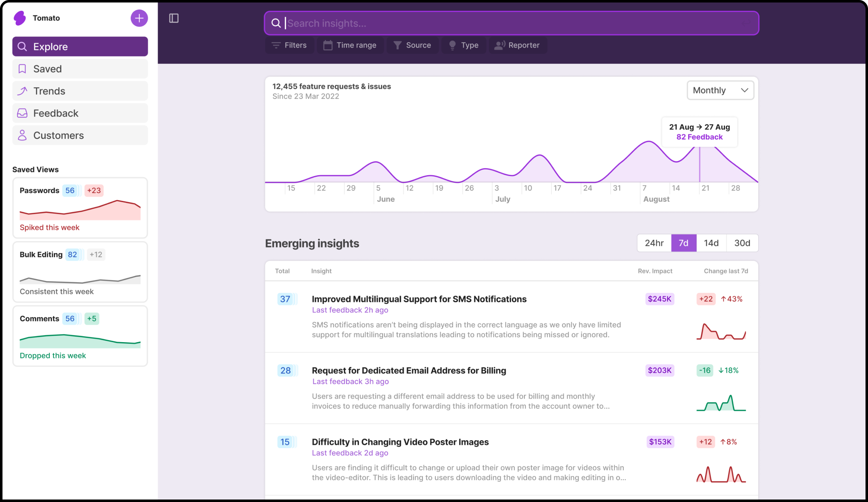The width and height of the screenshot is (868, 502).
Task: Select the 7d time tab
Action: pos(684,243)
